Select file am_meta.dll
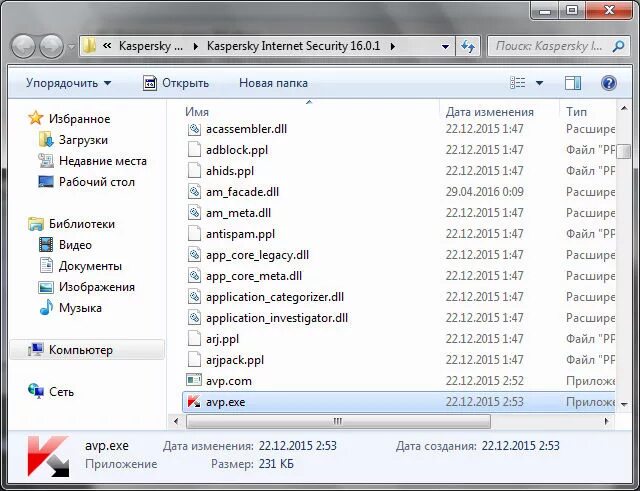This screenshot has width=640, height=491. tap(238, 213)
